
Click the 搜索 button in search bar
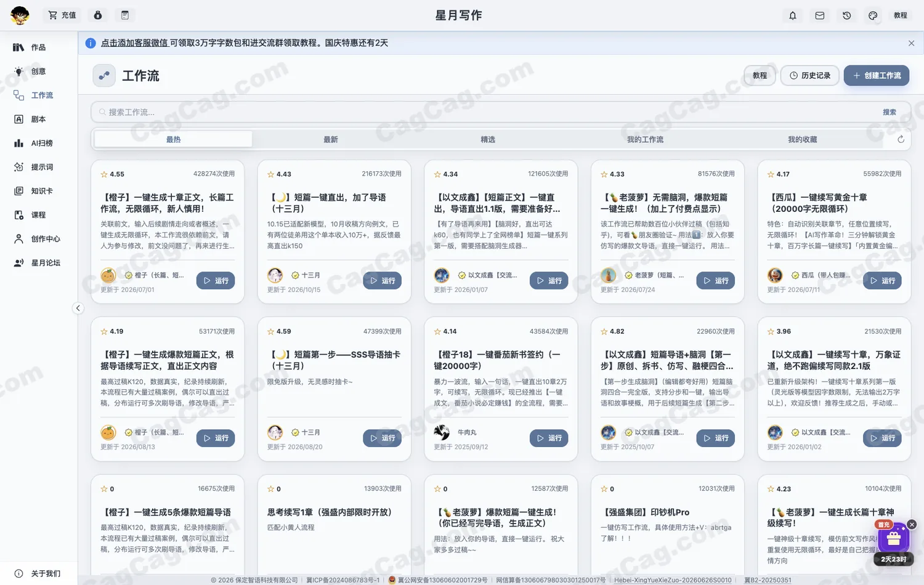(890, 112)
